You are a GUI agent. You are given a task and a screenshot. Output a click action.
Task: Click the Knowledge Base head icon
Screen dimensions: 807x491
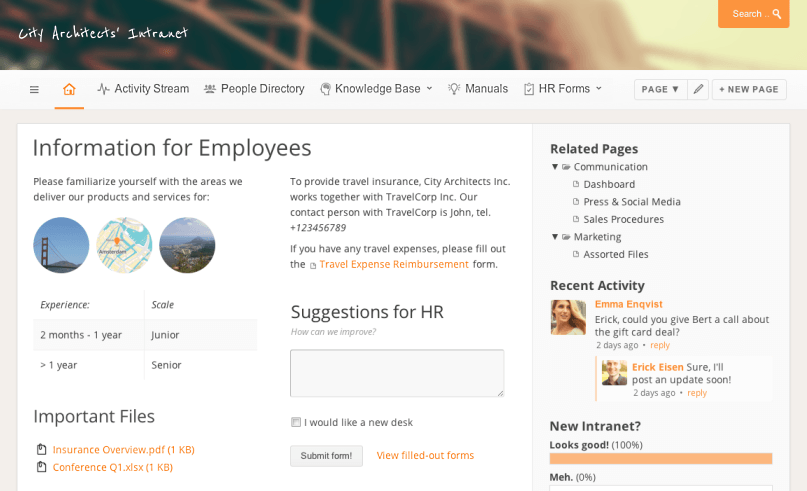(x=325, y=89)
